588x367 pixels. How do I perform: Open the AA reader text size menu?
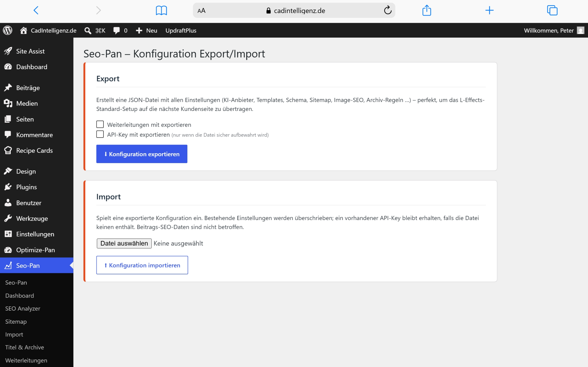pos(201,11)
